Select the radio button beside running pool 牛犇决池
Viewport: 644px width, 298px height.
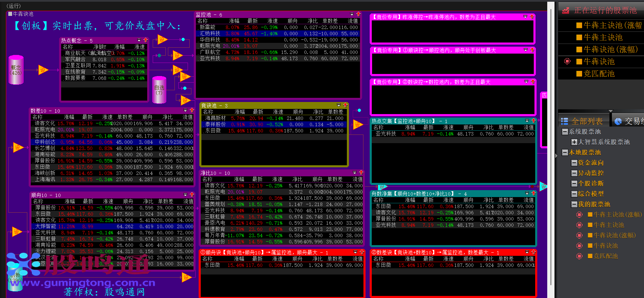click(567, 61)
